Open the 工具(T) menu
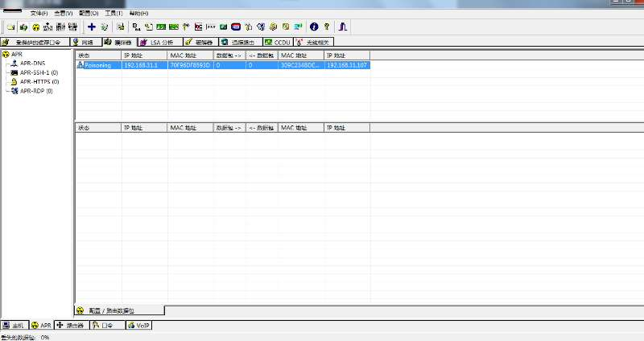Screen dimensions: 644x341 [x=114, y=13]
